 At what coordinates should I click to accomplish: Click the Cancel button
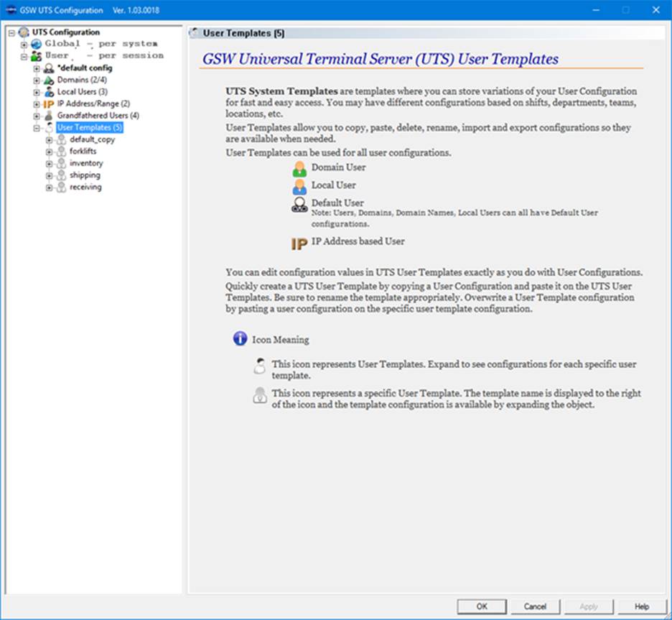[535, 606]
